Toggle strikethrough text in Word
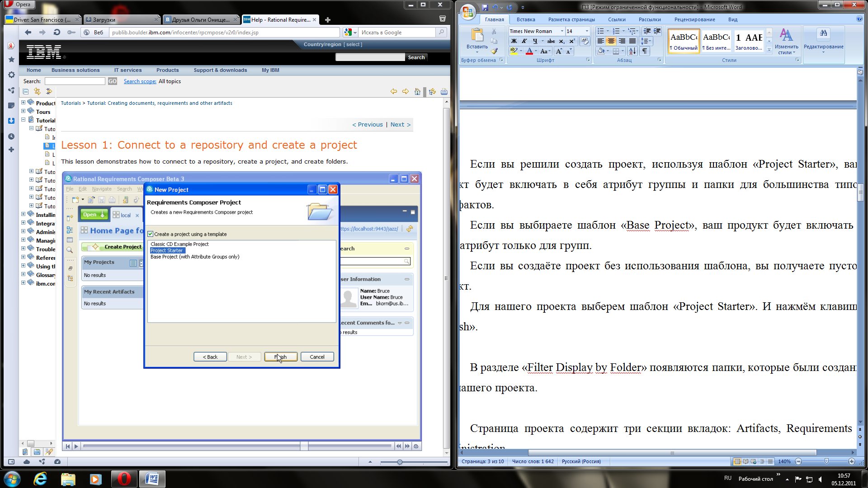This screenshot has width=868, height=488. 551,41
